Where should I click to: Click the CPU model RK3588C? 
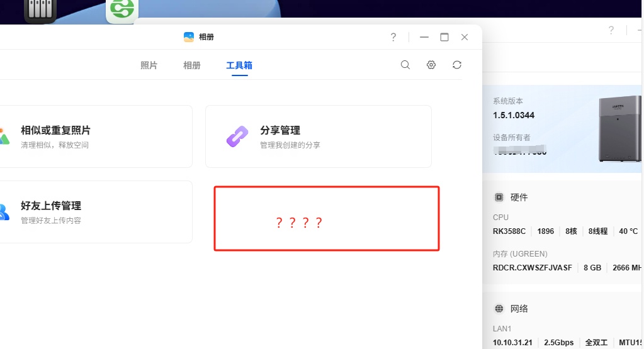click(x=509, y=231)
